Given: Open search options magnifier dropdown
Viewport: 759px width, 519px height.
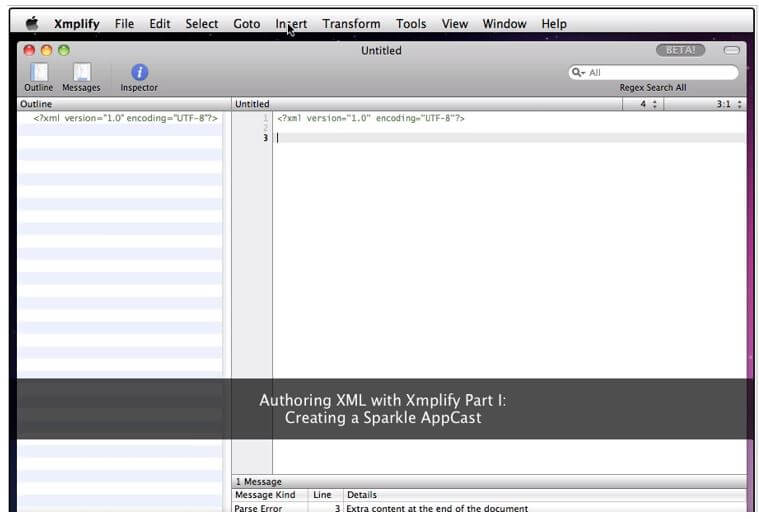Looking at the screenshot, I should [578, 73].
